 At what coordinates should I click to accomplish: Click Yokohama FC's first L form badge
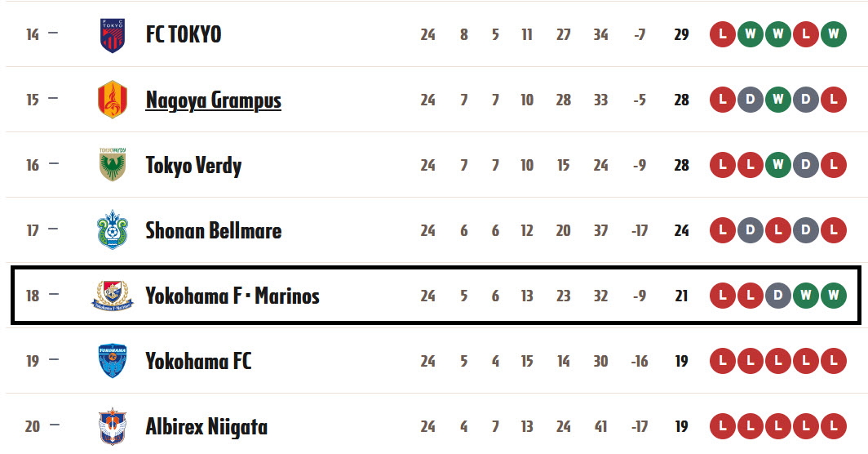(723, 361)
